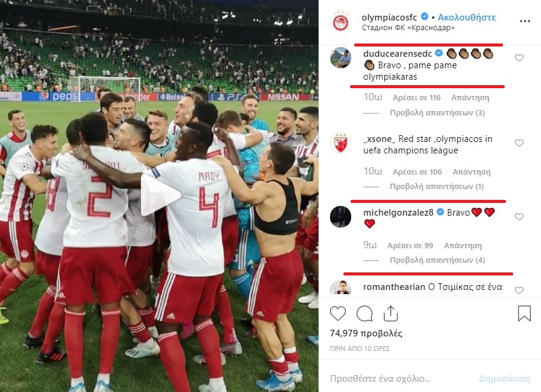
Task: Like the post with the heart icon
Action: pos(338,313)
